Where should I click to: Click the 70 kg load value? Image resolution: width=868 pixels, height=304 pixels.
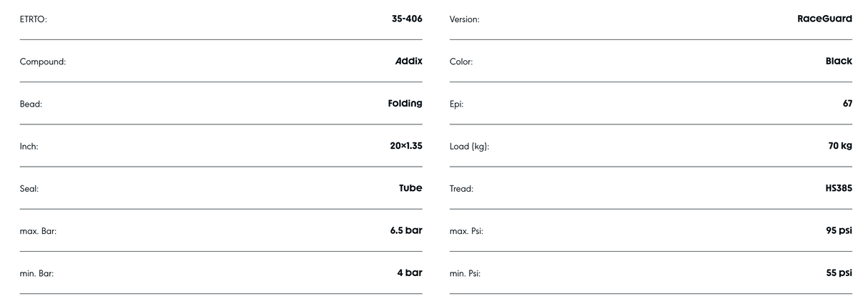pyautogui.click(x=840, y=146)
